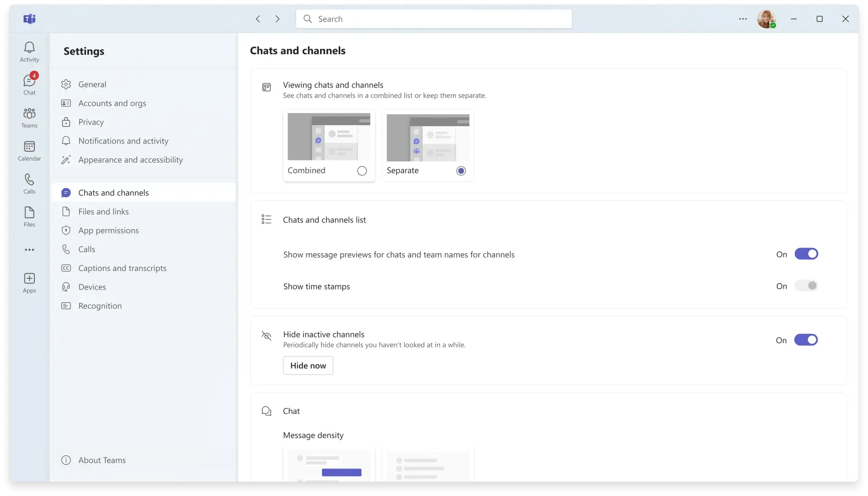Navigate to Teams icon in sidebar

click(x=29, y=117)
